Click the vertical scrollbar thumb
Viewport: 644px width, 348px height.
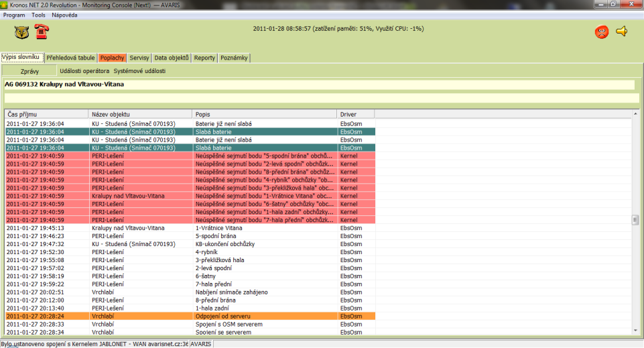(635, 220)
